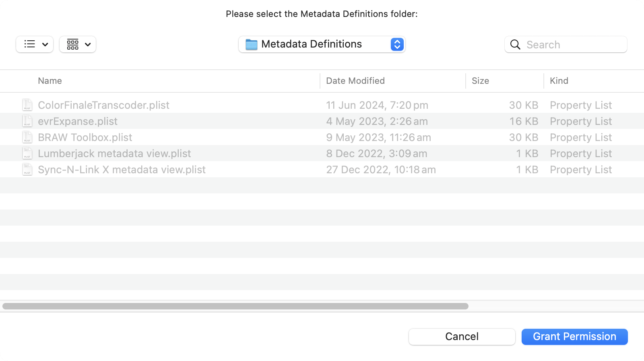
Task: Click the Grant Permission button
Action: (574, 336)
